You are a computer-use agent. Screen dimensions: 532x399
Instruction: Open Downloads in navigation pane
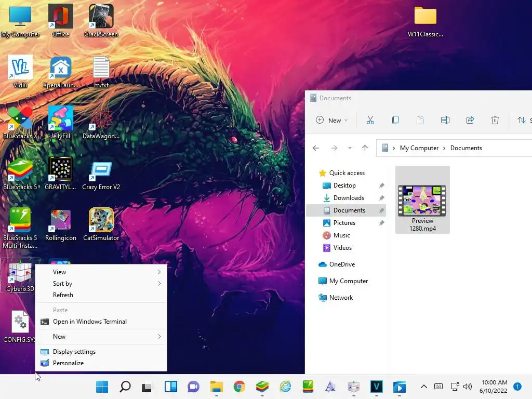[349, 198]
